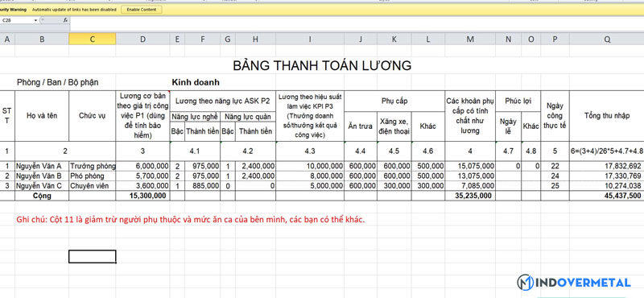Click the 5,000,000 KPI salary cell
This screenshot has width=644, height=298.
(310, 186)
